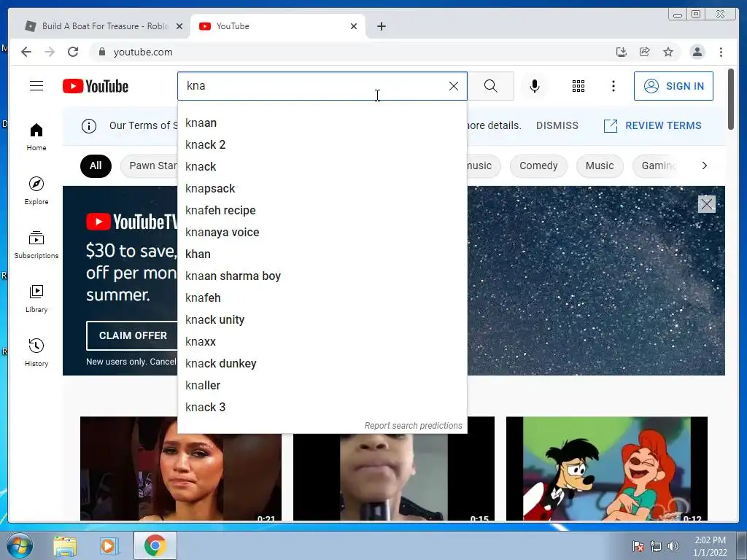Close the YouTube TV ad banner
The image size is (747, 560).
[x=706, y=204]
